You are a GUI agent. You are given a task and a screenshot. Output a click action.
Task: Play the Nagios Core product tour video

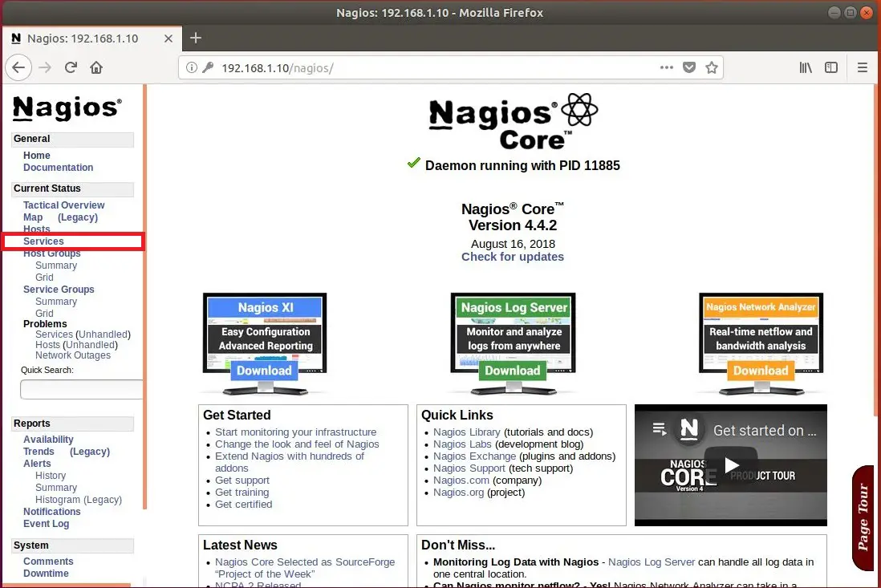pos(731,464)
